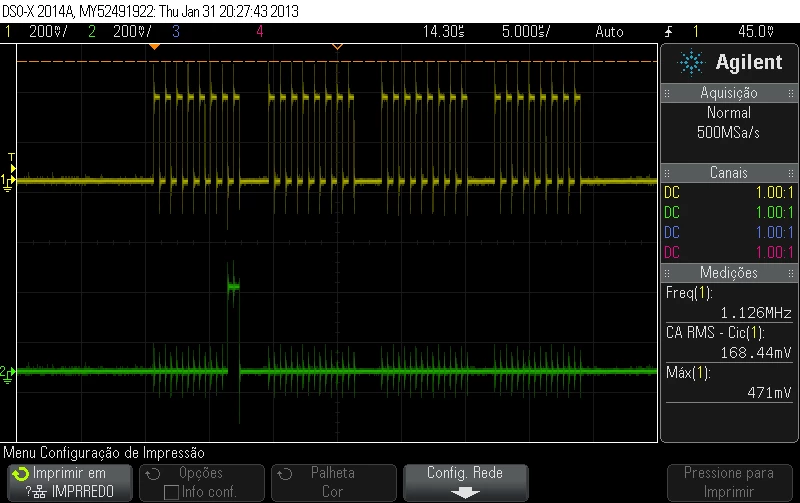The width and height of the screenshot is (800, 503).
Task: Click the 1.126MHz frequency value
Action: click(x=756, y=313)
